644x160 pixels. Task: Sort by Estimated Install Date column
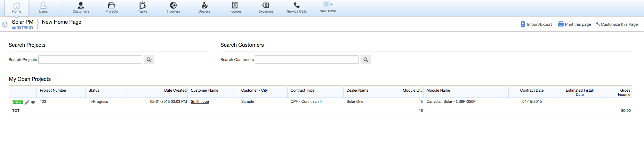pyautogui.click(x=580, y=92)
